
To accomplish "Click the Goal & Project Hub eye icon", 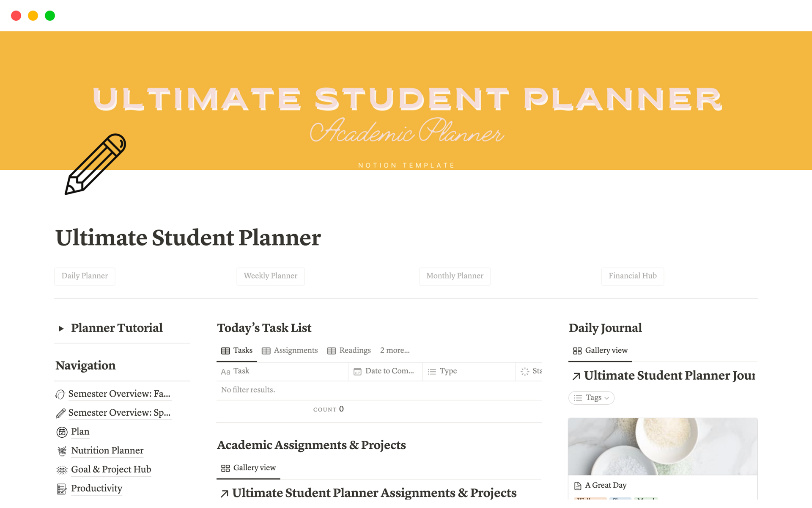I will (x=62, y=469).
